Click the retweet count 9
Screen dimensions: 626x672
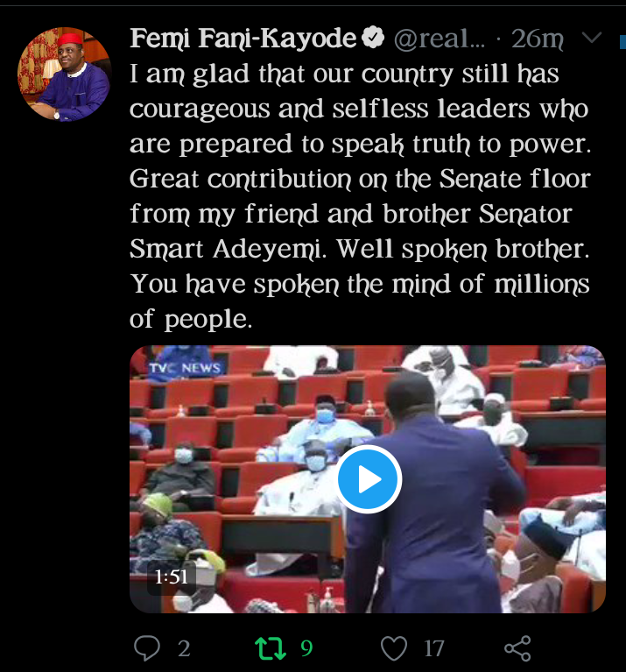point(306,648)
